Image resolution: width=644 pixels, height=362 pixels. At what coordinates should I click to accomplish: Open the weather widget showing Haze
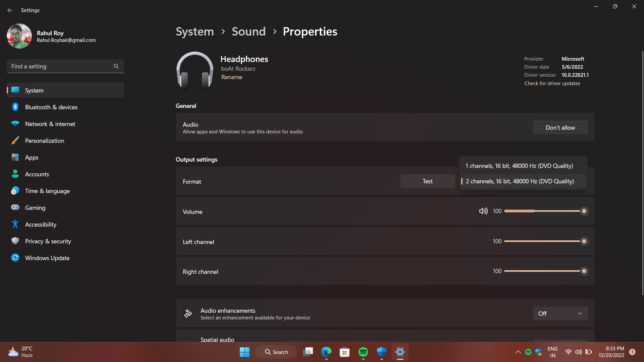[x=21, y=352]
